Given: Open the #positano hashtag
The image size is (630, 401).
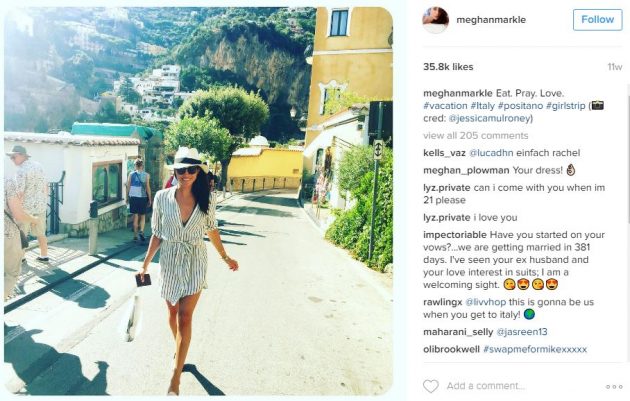Looking at the screenshot, I should [520, 106].
